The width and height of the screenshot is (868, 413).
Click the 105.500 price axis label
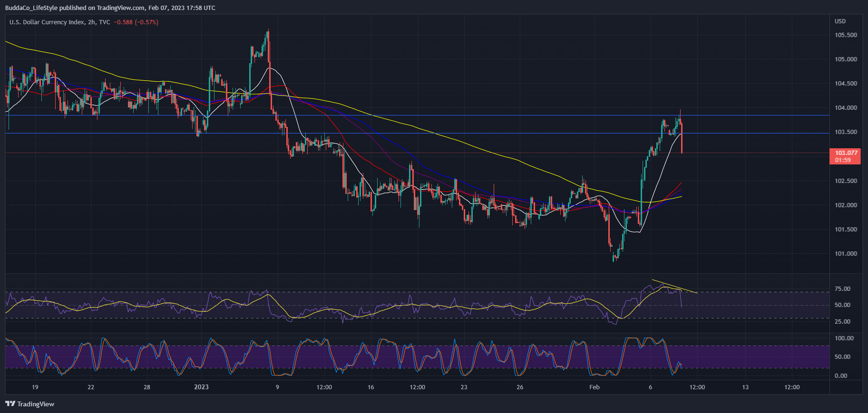pos(846,35)
